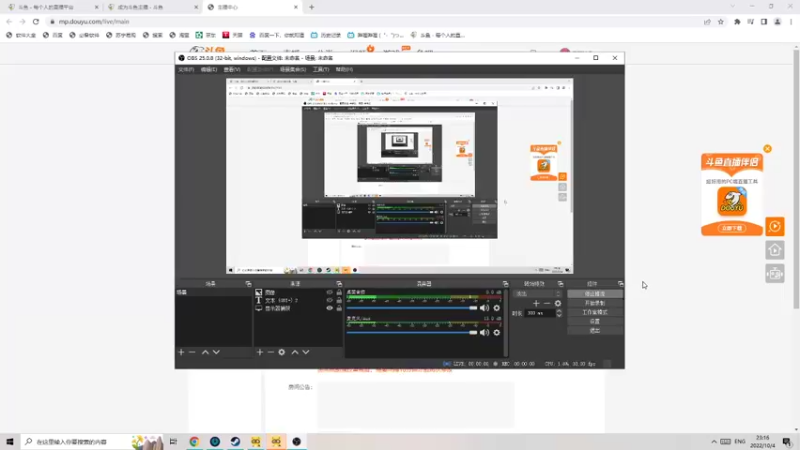Click the 退出 button in OBS controls
The width and height of the screenshot is (800, 450).
click(595, 331)
